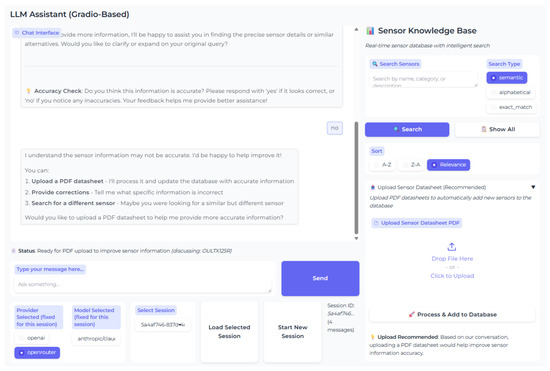Viewport: 550px width, 371px height.
Task: Click the magnifier icon in Search Sensors label
Action: (375, 64)
